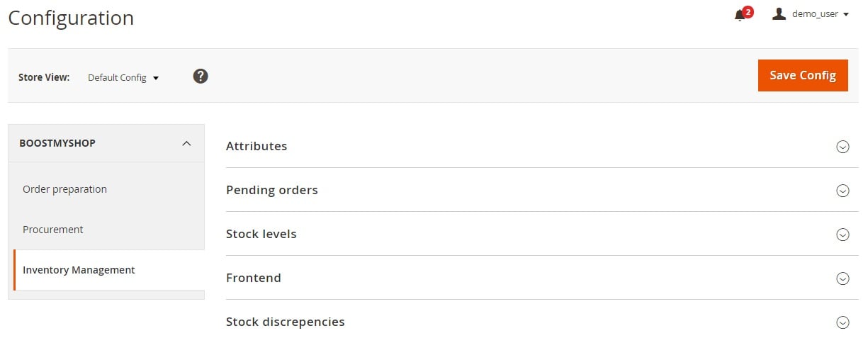Expand the Pending orders section heading
This screenshot has width=868, height=338.
point(272,190)
